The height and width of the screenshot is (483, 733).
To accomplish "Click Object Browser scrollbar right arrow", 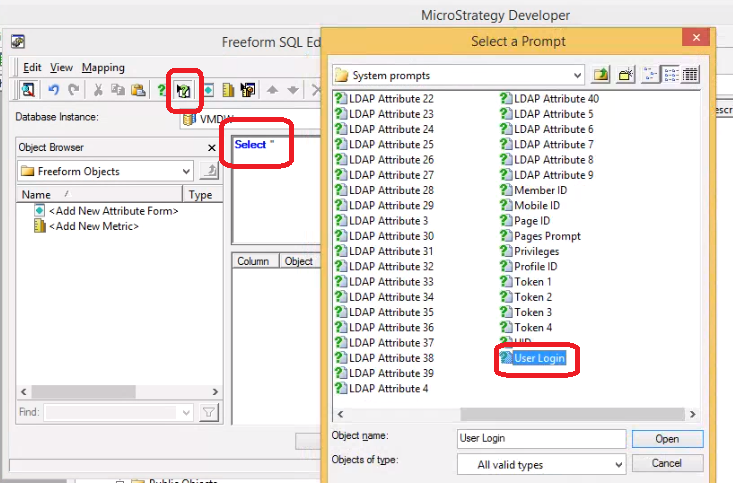I will point(215,391).
